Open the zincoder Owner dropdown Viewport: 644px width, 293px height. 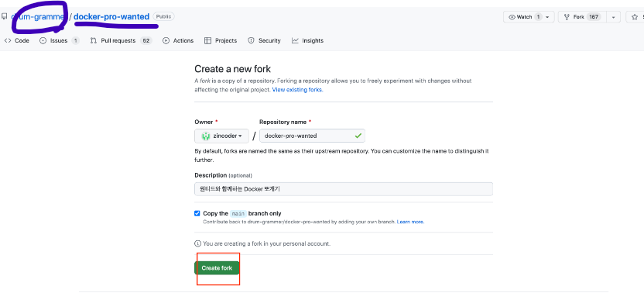(222, 136)
